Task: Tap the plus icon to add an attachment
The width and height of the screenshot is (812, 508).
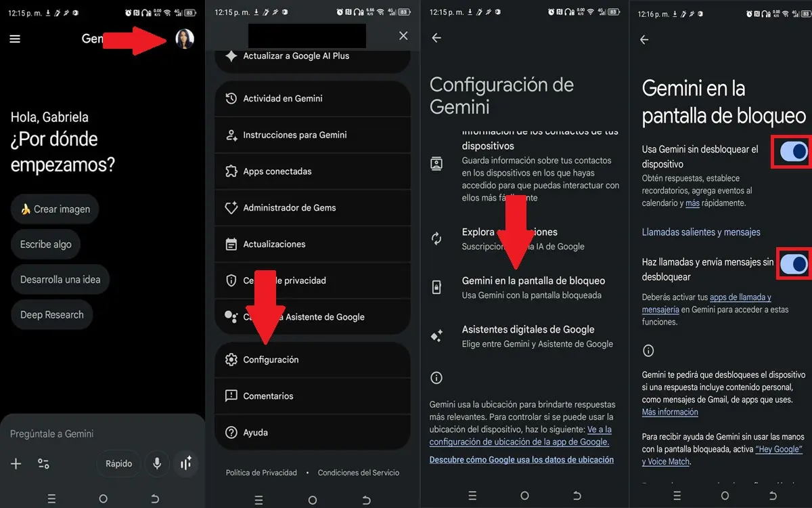Action: (x=16, y=463)
